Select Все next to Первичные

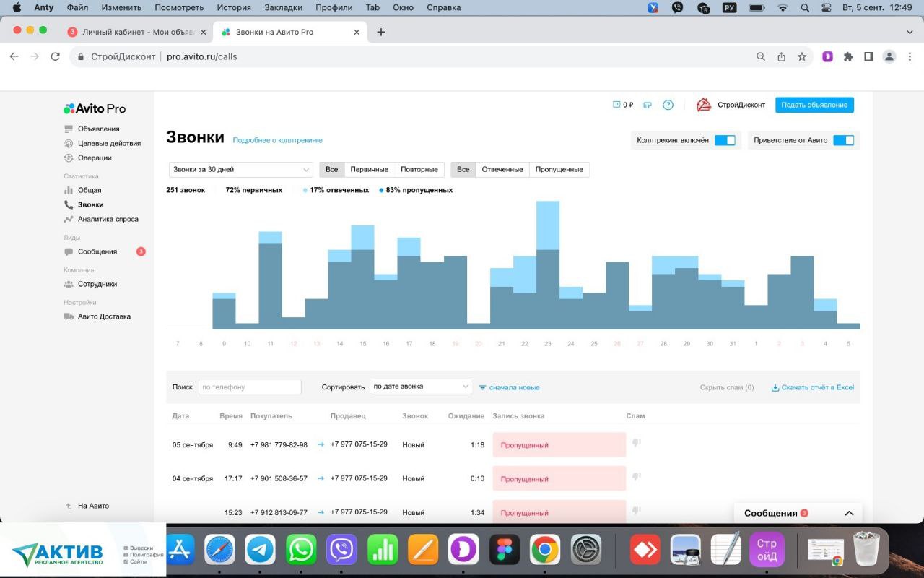point(331,169)
